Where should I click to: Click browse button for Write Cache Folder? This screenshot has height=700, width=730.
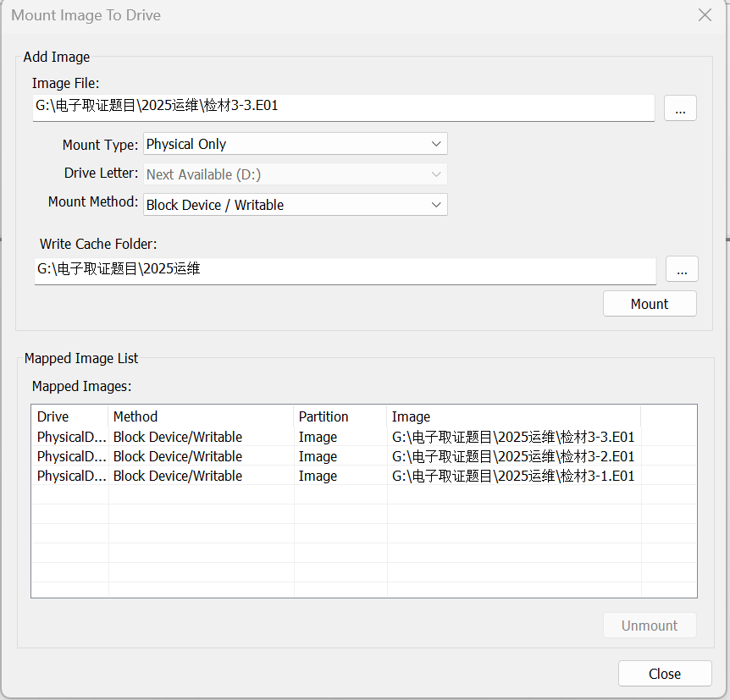pyautogui.click(x=682, y=269)
